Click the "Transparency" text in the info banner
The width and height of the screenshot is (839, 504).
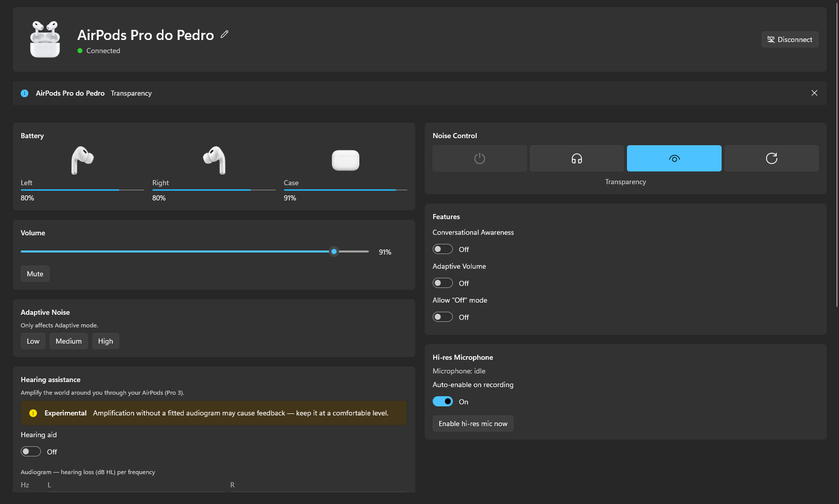[131, 93]
